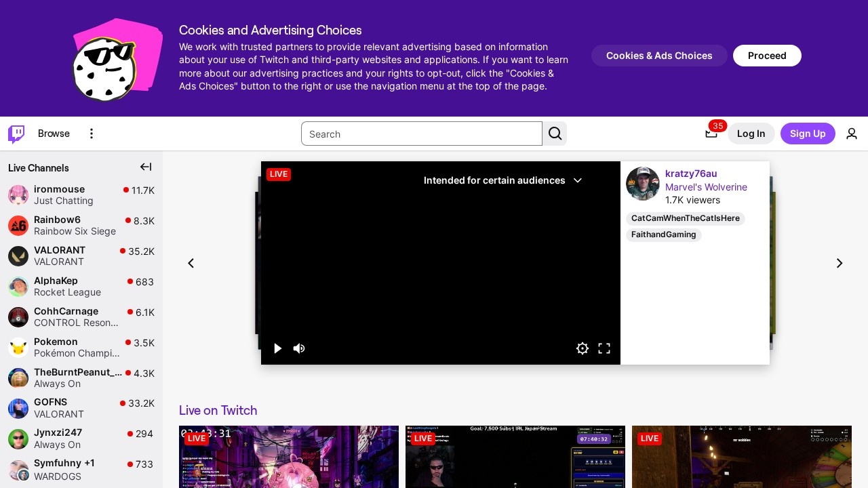
Task: Click Pokémon Champi... game text
Action: click(77, 353)
